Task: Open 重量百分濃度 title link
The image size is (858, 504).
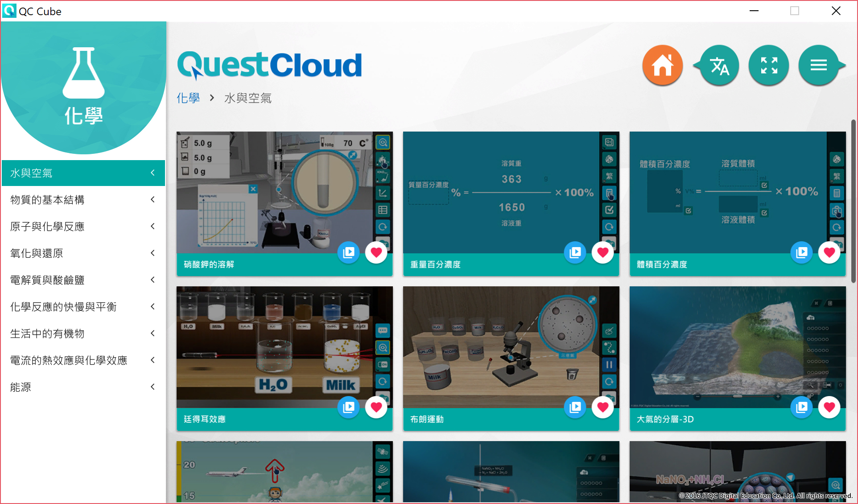Action: click(x=435, y=264)
